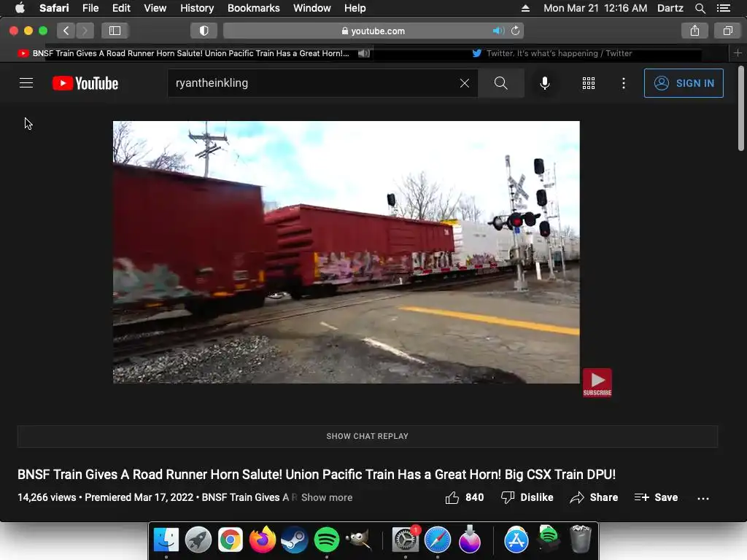Open the History menu
747x560 pixels.
click(197, 8)
